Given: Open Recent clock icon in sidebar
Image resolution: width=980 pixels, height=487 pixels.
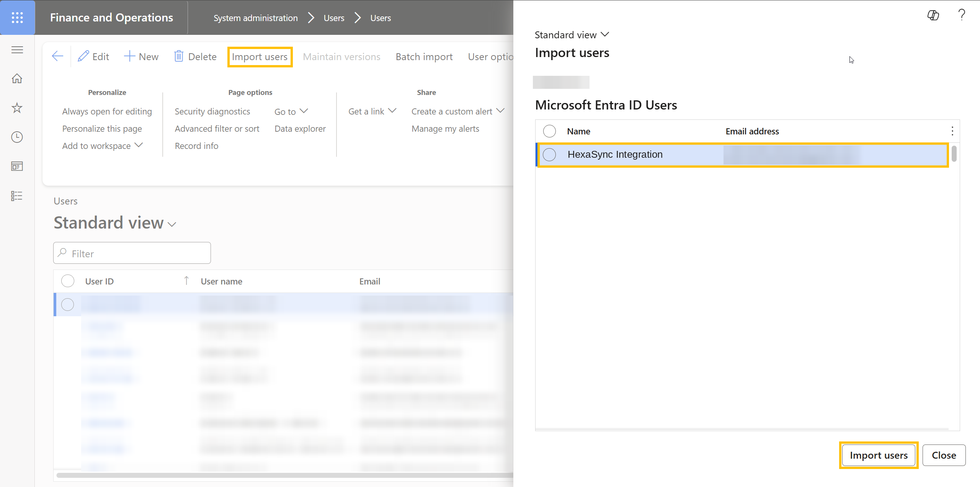Looking at the screenshot, I should point(17,137).
